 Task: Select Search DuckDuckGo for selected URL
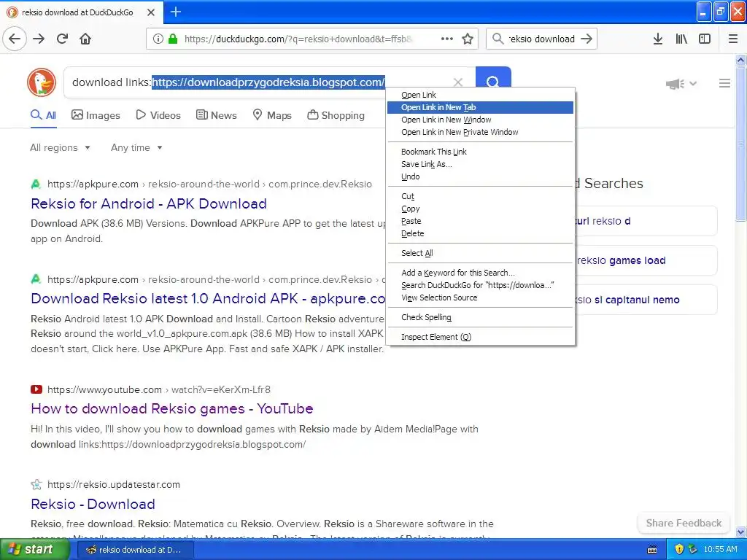480,285
